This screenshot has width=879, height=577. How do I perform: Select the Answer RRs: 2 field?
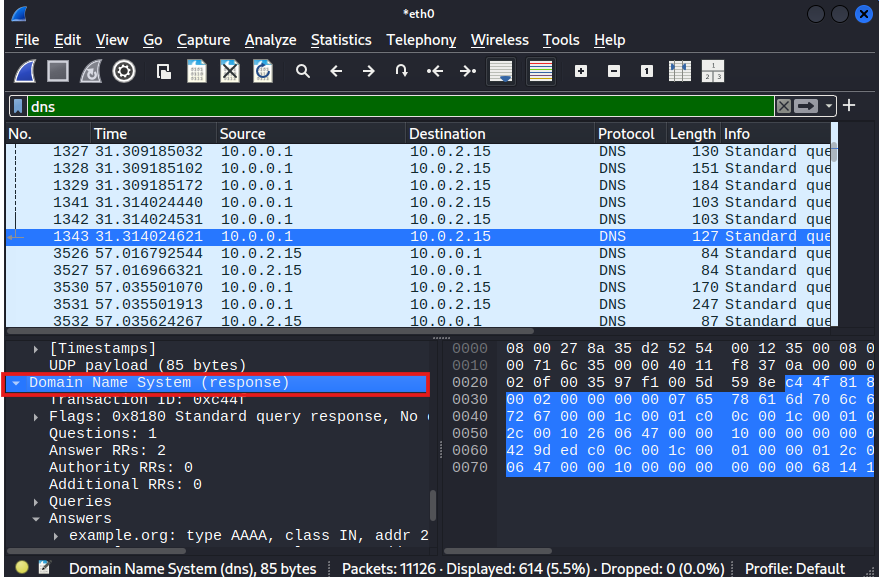click(x=107, y=451)
